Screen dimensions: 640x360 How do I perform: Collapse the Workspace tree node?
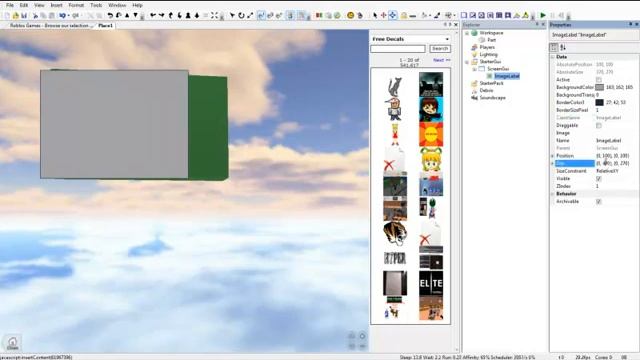click(x=467, y=33)
